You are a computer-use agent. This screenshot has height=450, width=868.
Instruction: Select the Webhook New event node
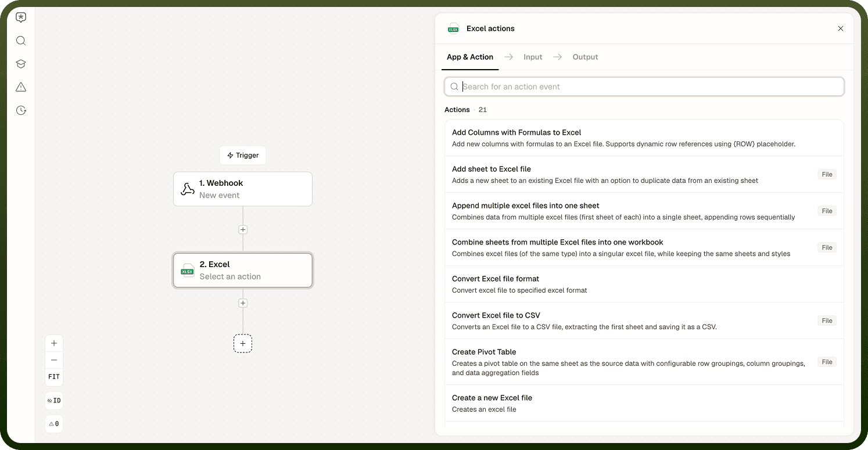[x=243, y=189]
